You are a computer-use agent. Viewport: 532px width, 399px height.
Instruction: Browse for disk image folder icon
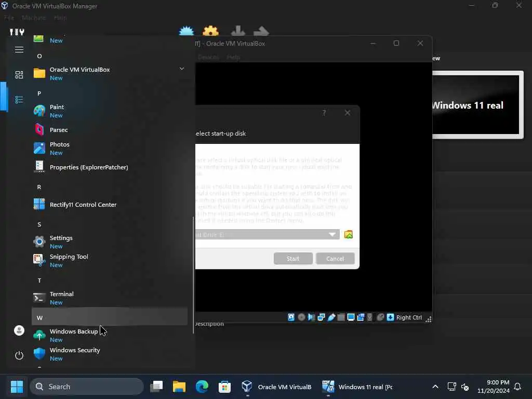[349, 234]
